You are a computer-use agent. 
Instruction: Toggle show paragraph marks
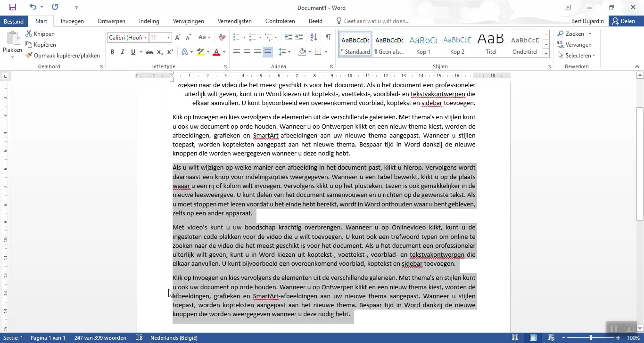click(x=328, y=37)
